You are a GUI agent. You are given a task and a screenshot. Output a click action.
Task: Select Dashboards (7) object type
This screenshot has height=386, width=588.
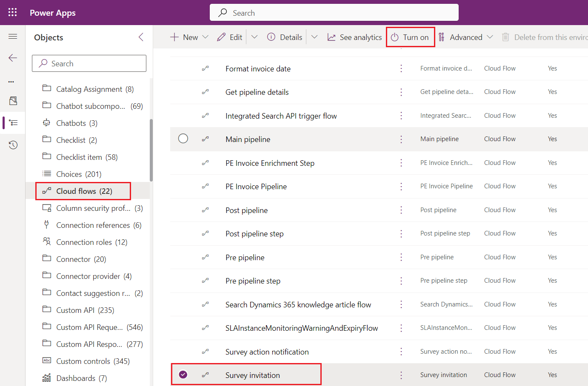pos(75,378)
